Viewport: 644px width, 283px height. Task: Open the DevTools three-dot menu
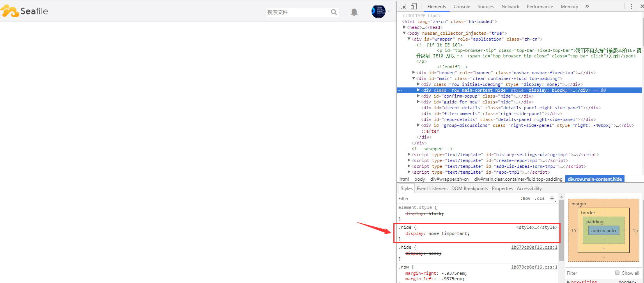coord(632,7)
